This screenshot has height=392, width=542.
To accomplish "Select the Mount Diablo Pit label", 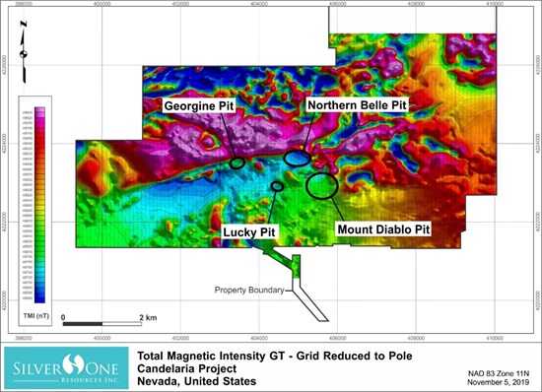I will point(383,229).
